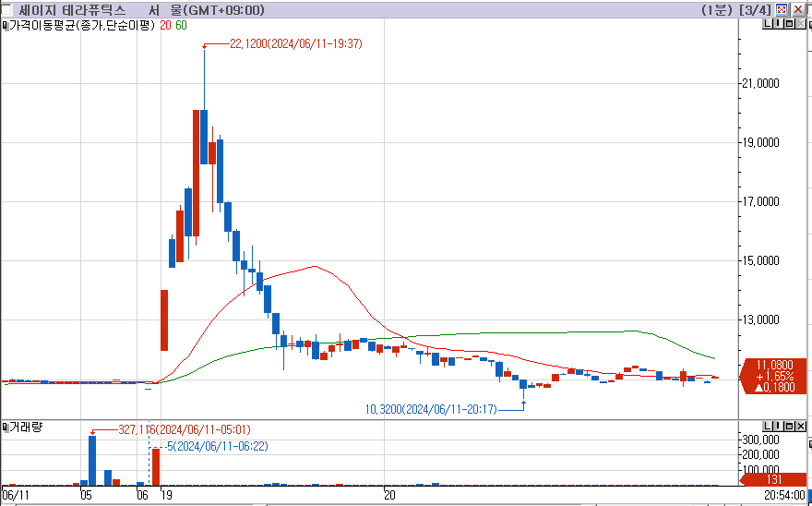This screenshot has height=506, width=812.
Task: Click the 세이지 테라퓨틱스 stock name title
Action: coord(72,10)
